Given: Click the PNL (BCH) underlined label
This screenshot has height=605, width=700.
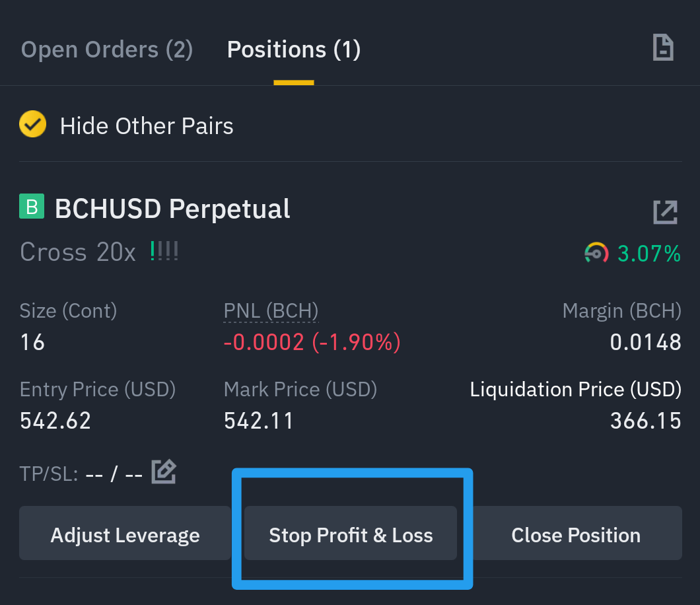Looking at the screenshot, I should tap(271, 311).
